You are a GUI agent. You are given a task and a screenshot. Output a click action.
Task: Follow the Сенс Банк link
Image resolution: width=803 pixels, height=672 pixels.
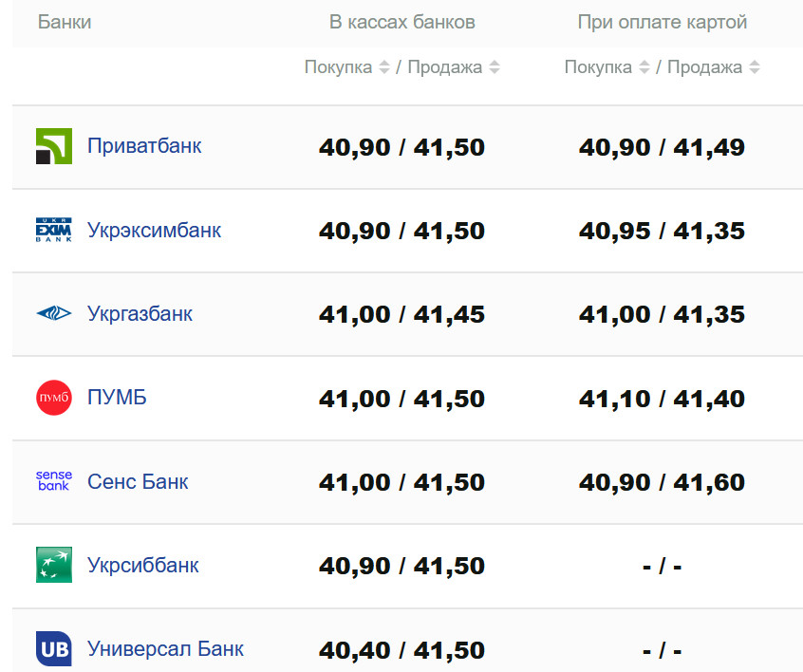(138, 481)
